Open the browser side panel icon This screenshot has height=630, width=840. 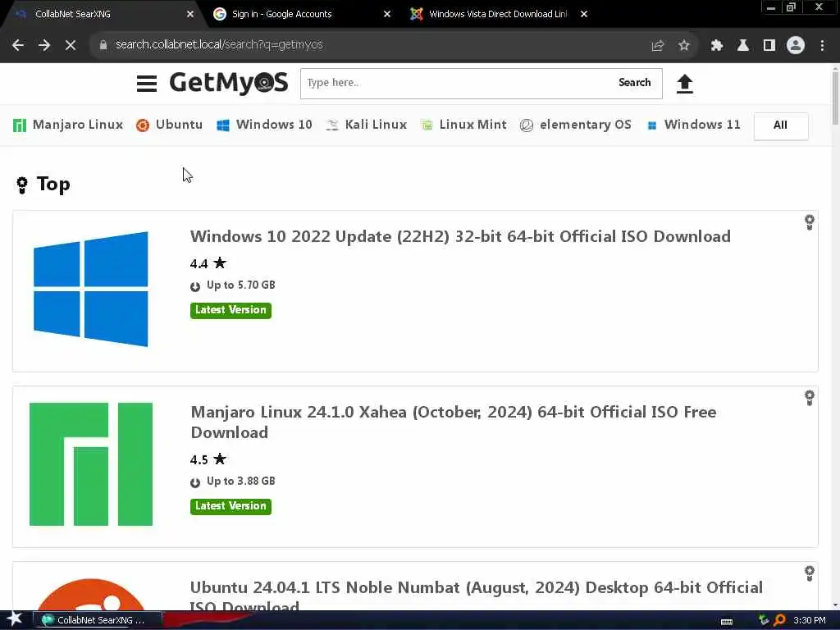point(769,46)
